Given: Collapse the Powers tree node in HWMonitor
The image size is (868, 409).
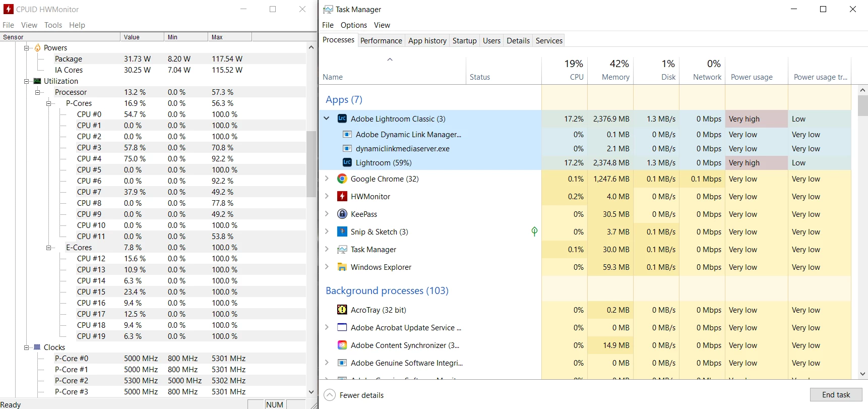Looking at the screenshot, I should coord(26,48).
